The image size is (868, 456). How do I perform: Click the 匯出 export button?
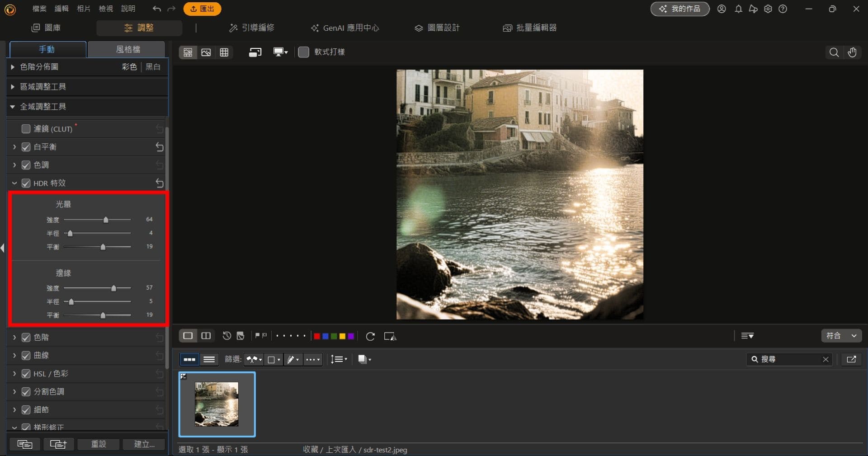click(x=202, y=9)
